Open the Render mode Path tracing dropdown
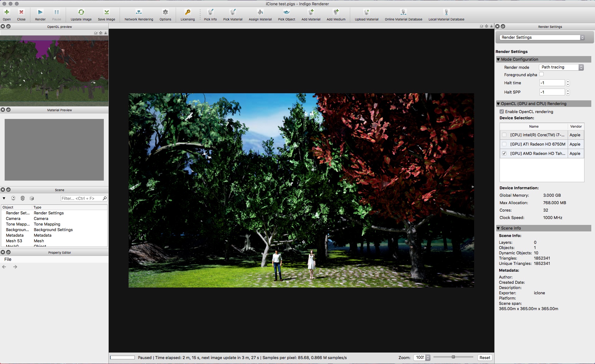This screenshot has height=364, width=595. pos(561,67)
